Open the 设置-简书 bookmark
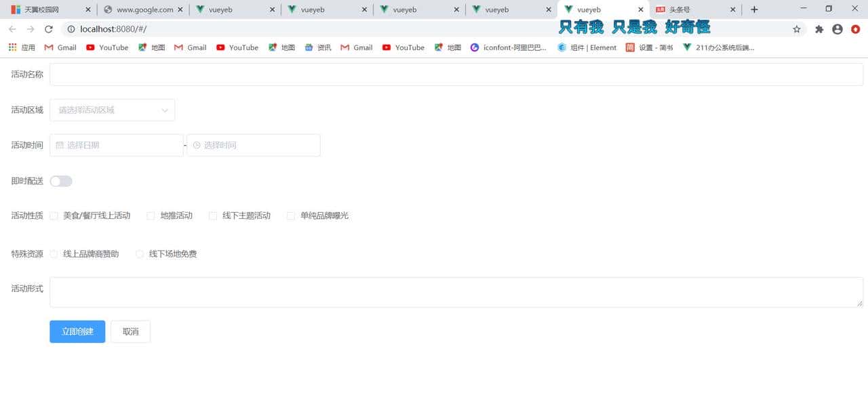Viewport: 868px width, 395px height. coord(652,47)
